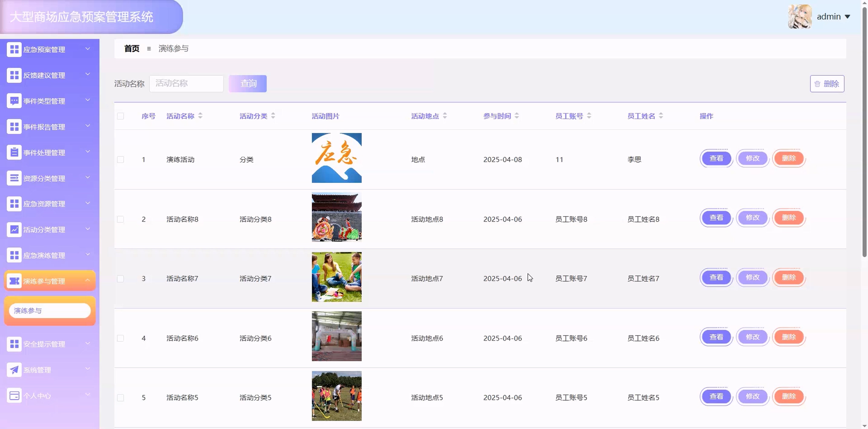The height and width of the screenshot is (429, 868).
Task: Click the 资源分类管理 list icon
Action: click(14, 178)
